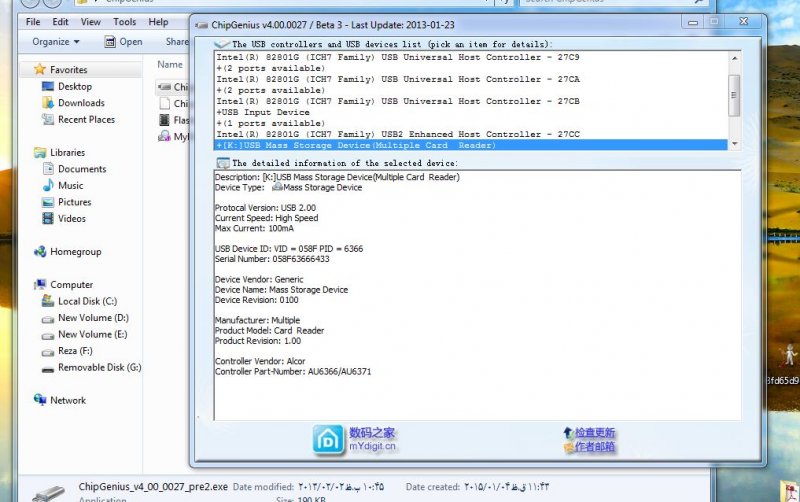Click the Downloads folder icon
The image size is (800, 502).
[x=48, y=103]
